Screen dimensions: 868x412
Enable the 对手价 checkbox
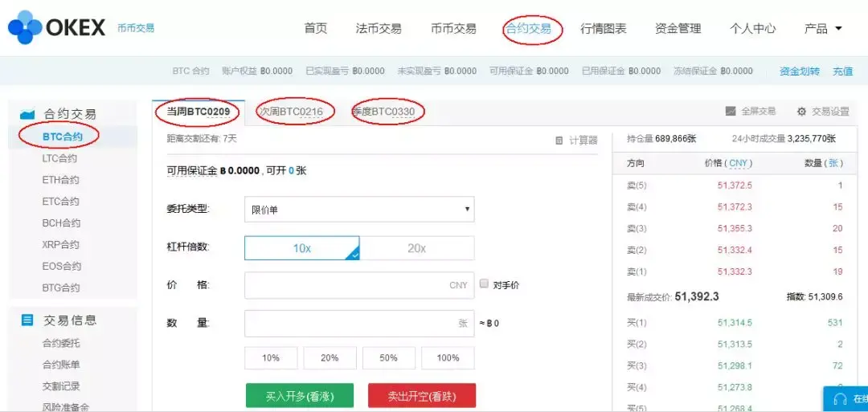(484, 284)
